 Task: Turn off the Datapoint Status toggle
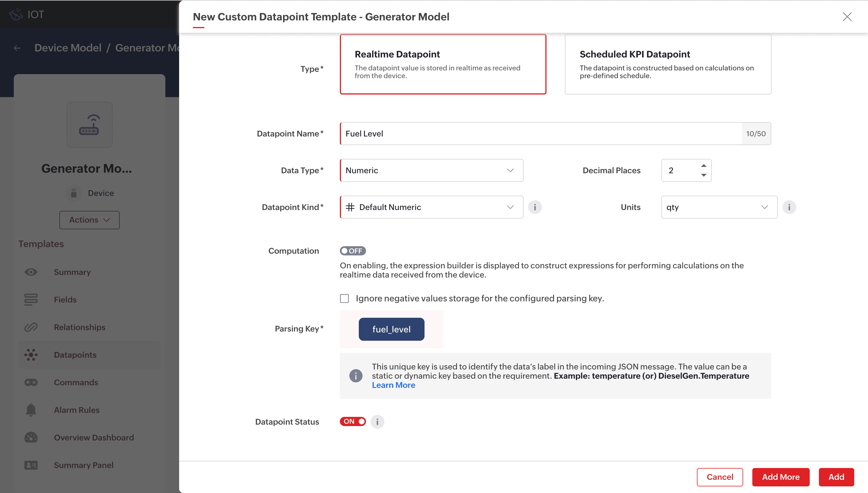pyautogui.click(x=352, y=421)
